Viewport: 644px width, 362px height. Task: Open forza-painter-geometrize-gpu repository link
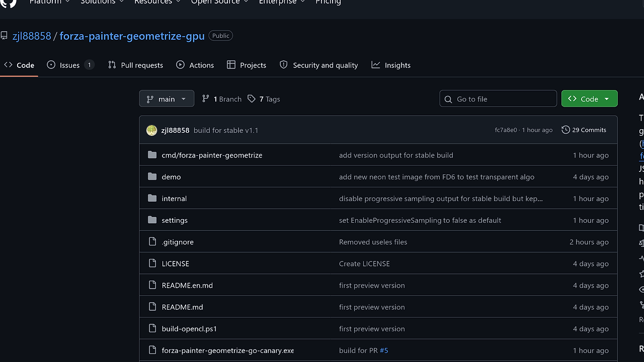coord(132,36)
